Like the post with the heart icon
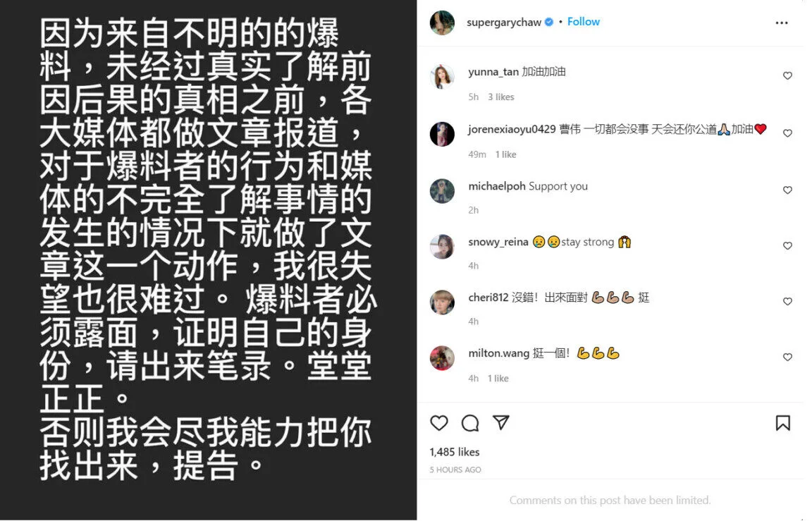 point(438,423)
